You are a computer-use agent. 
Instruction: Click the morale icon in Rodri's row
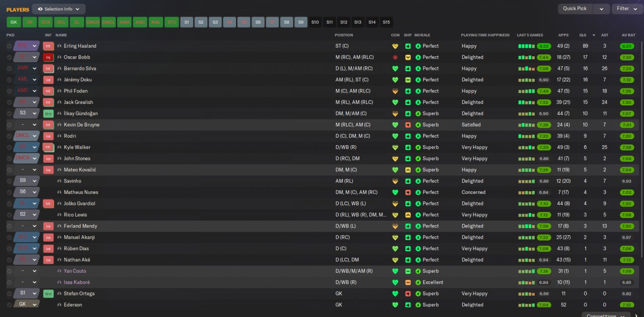click(418, 136)
